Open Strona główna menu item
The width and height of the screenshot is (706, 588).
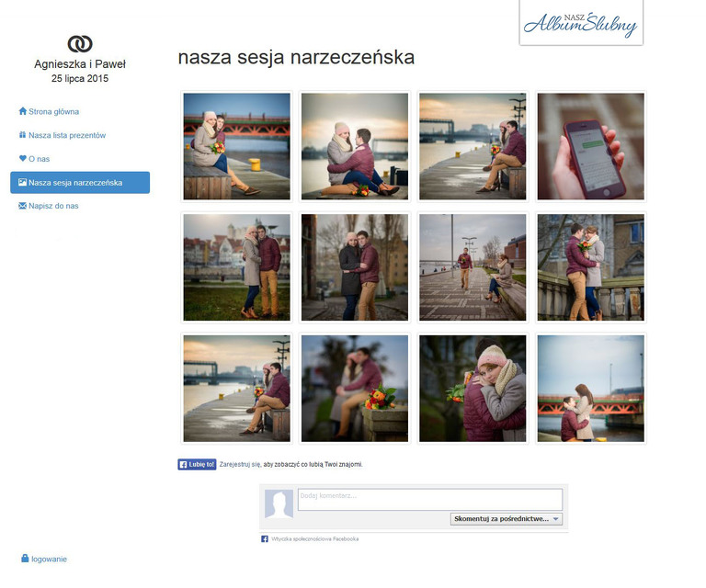tap(53, 111)
